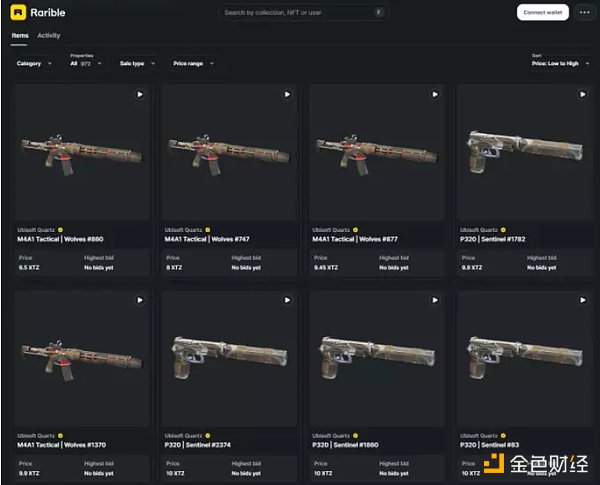Open the P320 Sentinel #83 thumbnail
The width and height of the screenshot is (600, 485).
tap(525, 358)
